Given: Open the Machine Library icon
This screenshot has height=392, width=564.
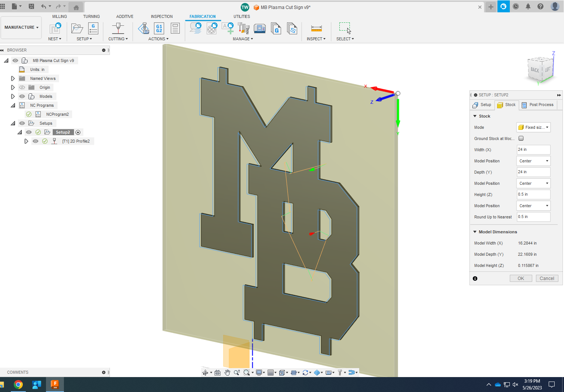Looking at the screenshot, I should pyautogui.click(x=260, y=28).
